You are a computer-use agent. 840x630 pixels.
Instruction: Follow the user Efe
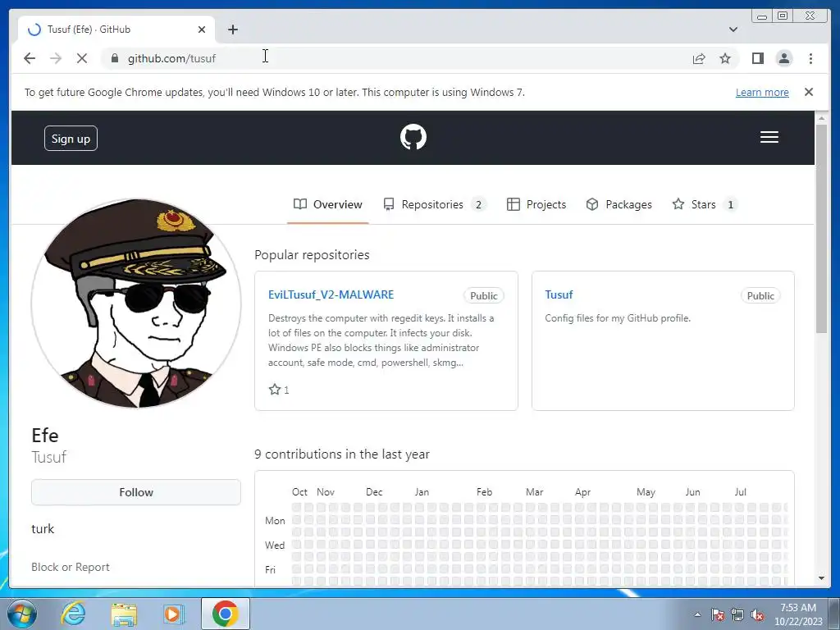[136, 492]
